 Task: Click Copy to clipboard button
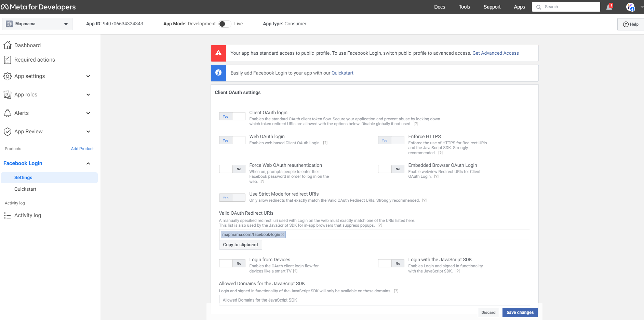point(240,245)
